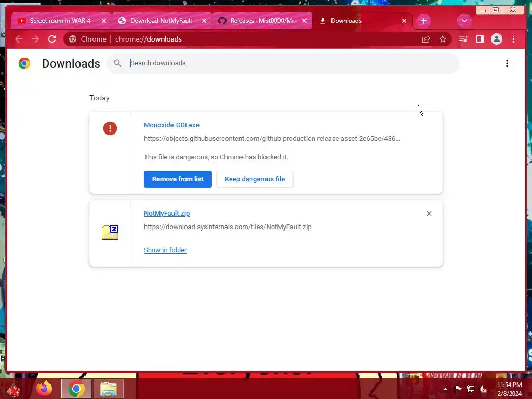
Task: Bookmark this tab with the star
Action: pos(443,39)
